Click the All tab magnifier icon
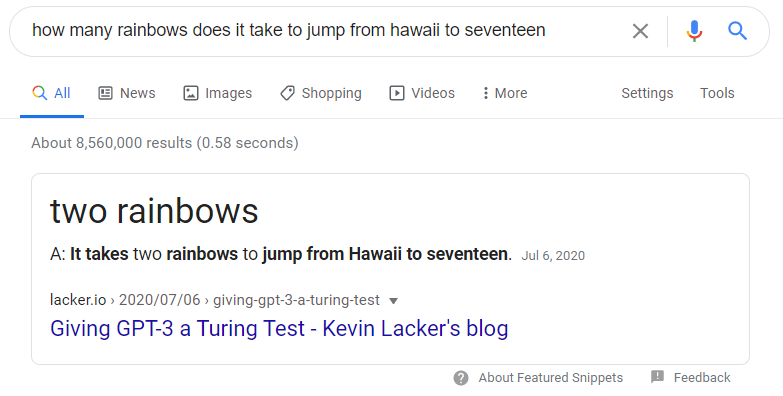 tap(39, 93)
